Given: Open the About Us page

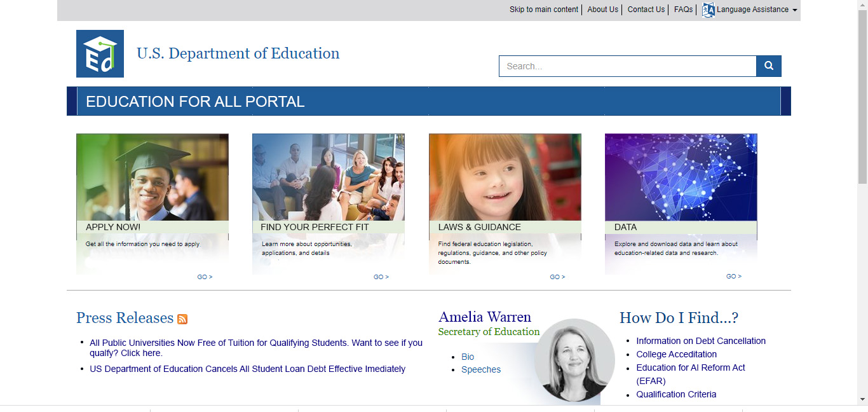Looking at the screenshot, I should tap(602, 10).
